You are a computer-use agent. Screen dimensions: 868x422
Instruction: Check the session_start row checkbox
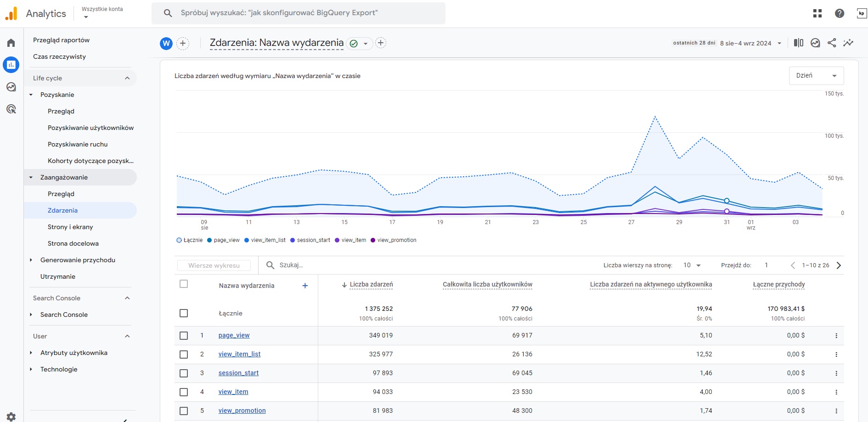tap(184, 373)
